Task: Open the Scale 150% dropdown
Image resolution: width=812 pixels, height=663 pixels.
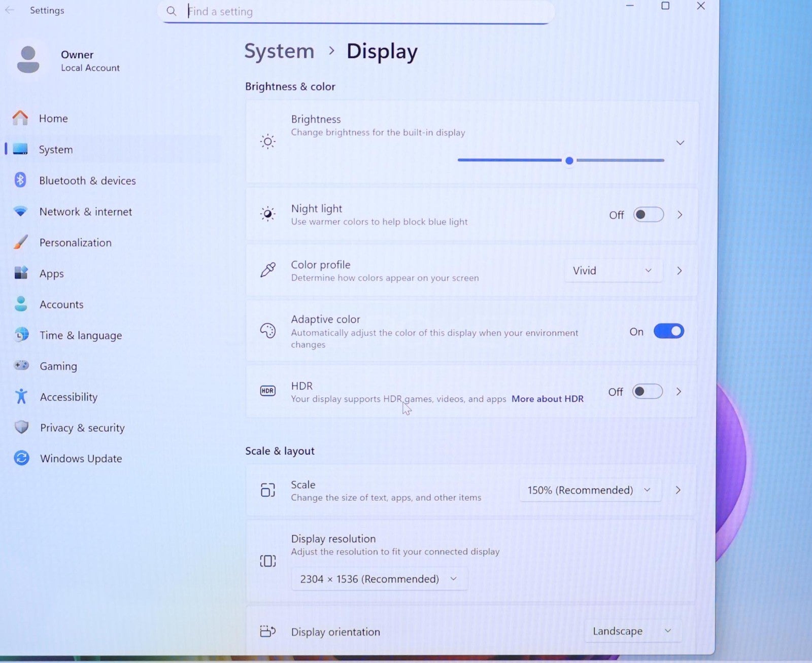Action: (590, 490)
